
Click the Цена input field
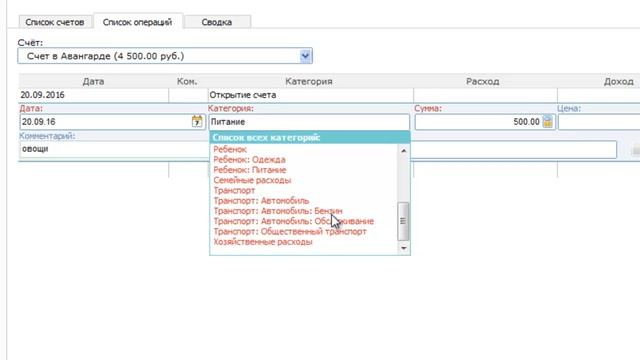[x=599, y=122]
